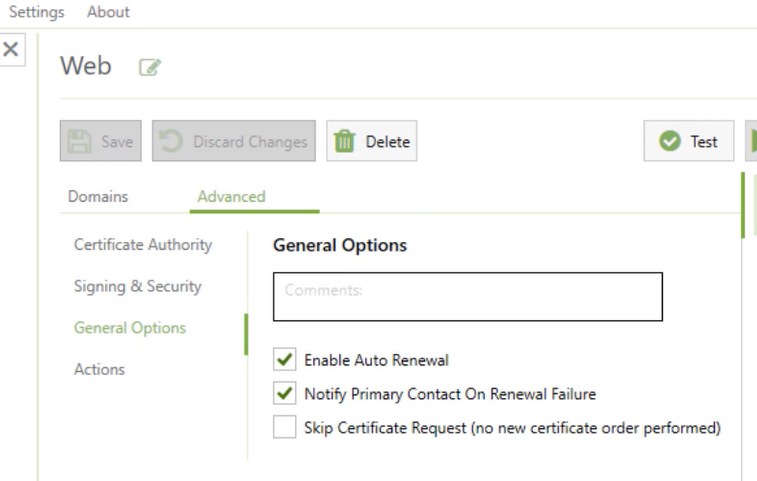Open the Certificate Authority section
Screen dimensions: 757x481
pos(143,245)
